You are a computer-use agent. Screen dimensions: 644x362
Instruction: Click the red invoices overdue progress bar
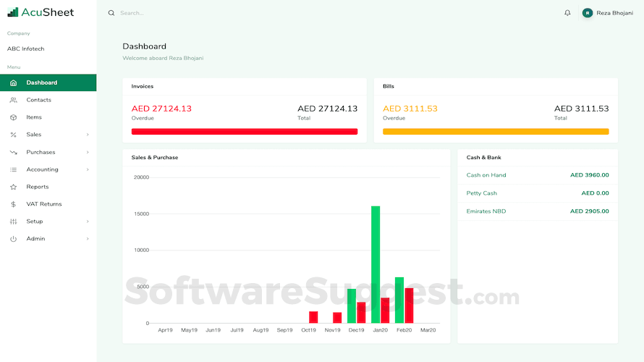pos(245,132)
